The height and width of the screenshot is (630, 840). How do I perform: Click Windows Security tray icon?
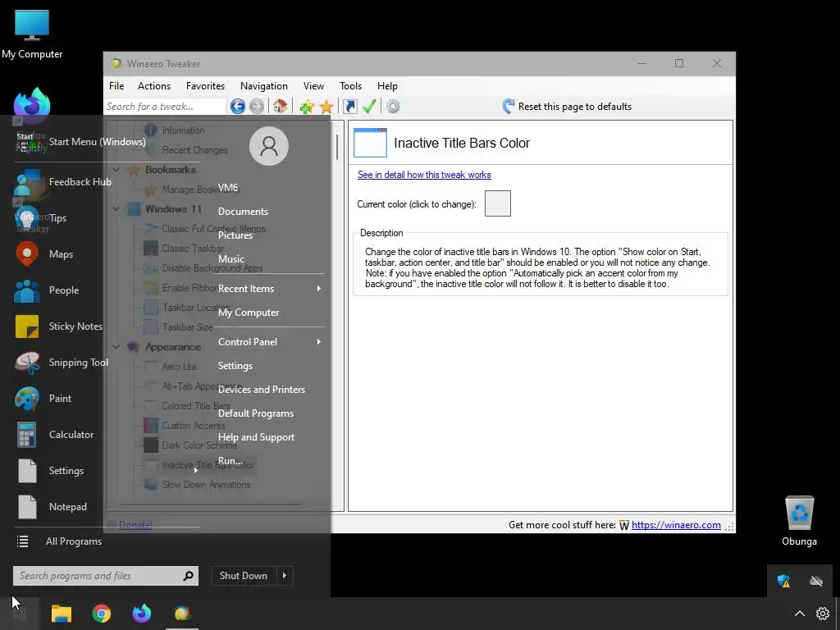tap(783, 581)
